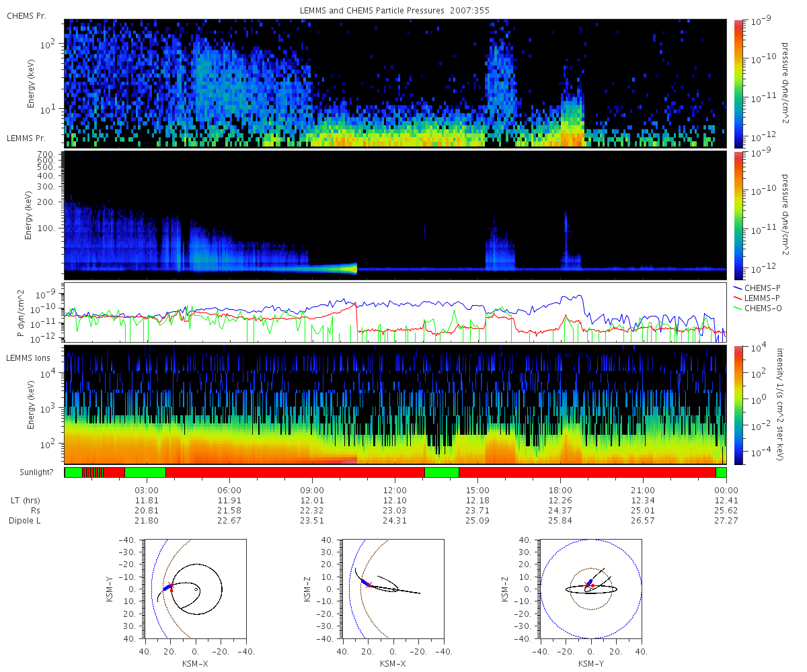Click the 'Energy (keV)' label of LEMMS Ions panel
Screen dimensions: 807x672
coord(31,405)
